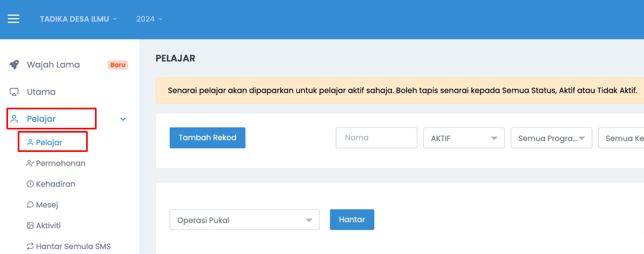Image resolution: width=644 pixels, height=254 pixels.
Task: Click the speech bubble icon beside Mesej
Action: click(x=30, y=205)
